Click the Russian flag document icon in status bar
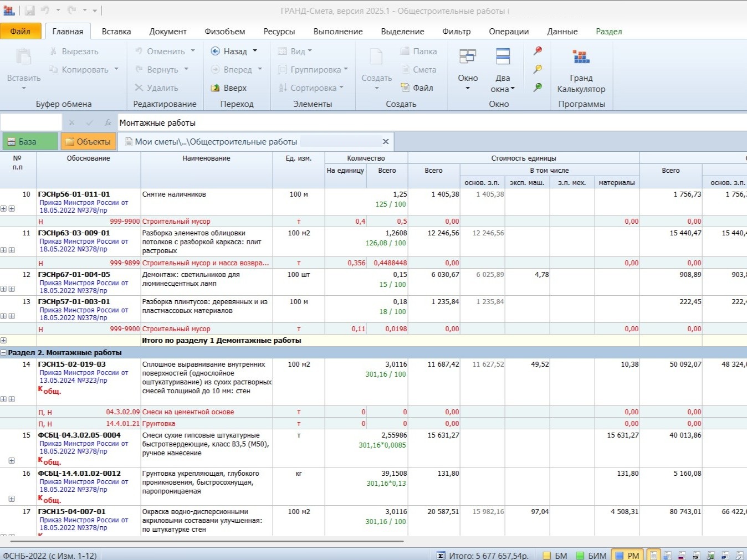 [682, 556]
